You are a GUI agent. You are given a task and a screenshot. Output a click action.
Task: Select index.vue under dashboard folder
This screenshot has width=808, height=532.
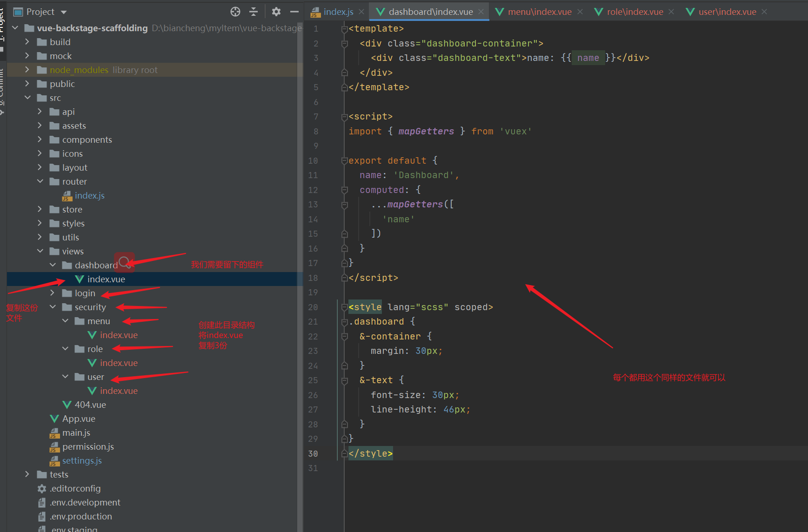point(106,279)
